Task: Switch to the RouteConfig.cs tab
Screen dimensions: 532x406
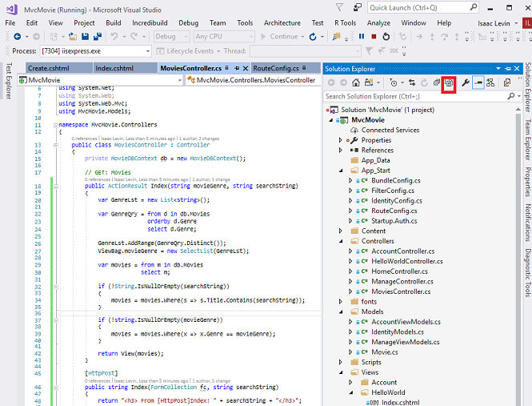Action: pos(275,68)
